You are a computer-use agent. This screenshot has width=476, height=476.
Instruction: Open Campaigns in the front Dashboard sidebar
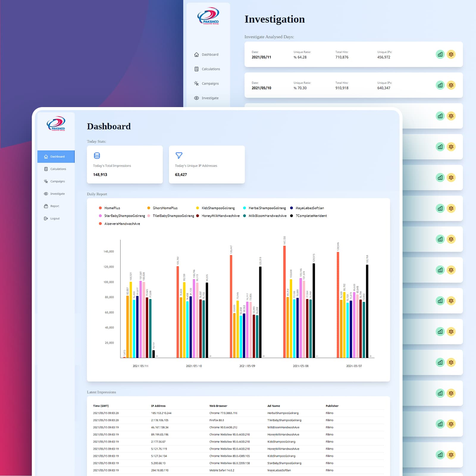pos(56,181)
